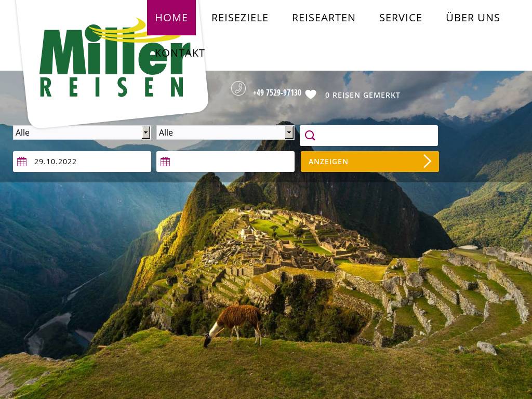Click the white heart favorites icon
The height and width of the screenshot is (399, 532).
click(311, 95)
